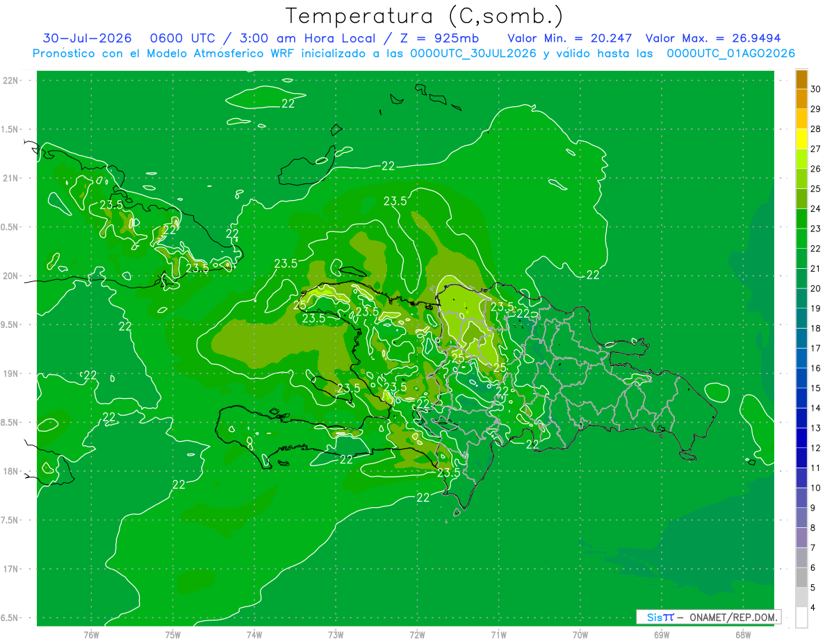The height and width of the screenshot is (644, 834).
Task: Pick the purple swatch between legend values 8 and 9
Action: [801, 518]
